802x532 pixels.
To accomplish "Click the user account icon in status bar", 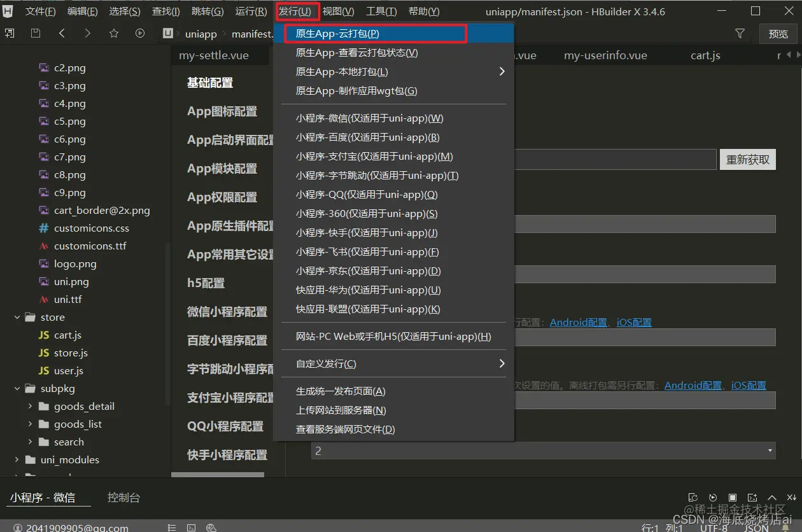I will tap(18, 528).
